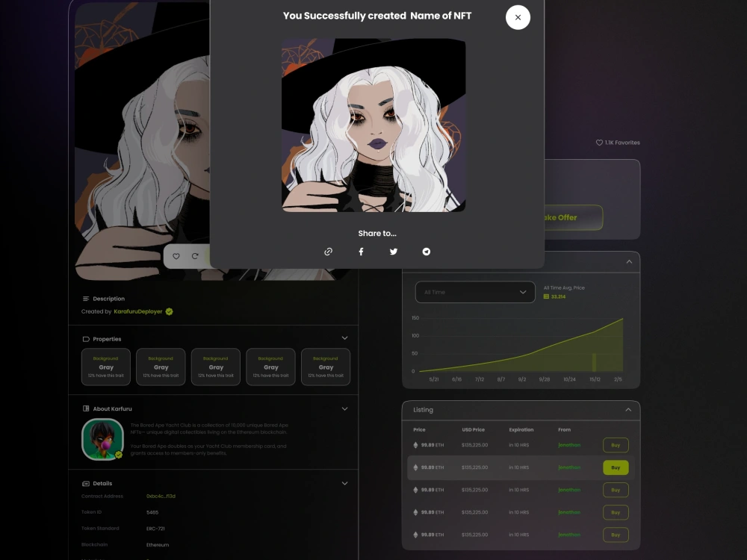The image size is (747, 560).
Task: Collapse the About Karfuru section
Action: coord(344,408)
